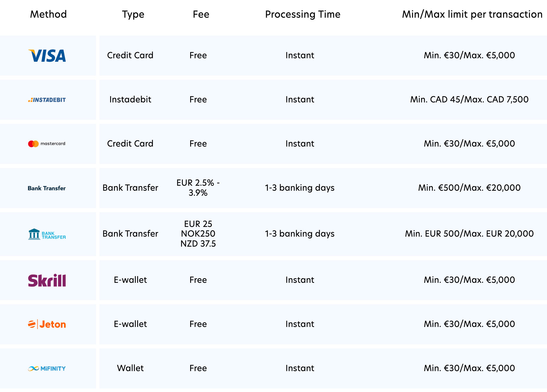
Task: Click 'Free' fee in Jeton row
Action: pos(198,324)
